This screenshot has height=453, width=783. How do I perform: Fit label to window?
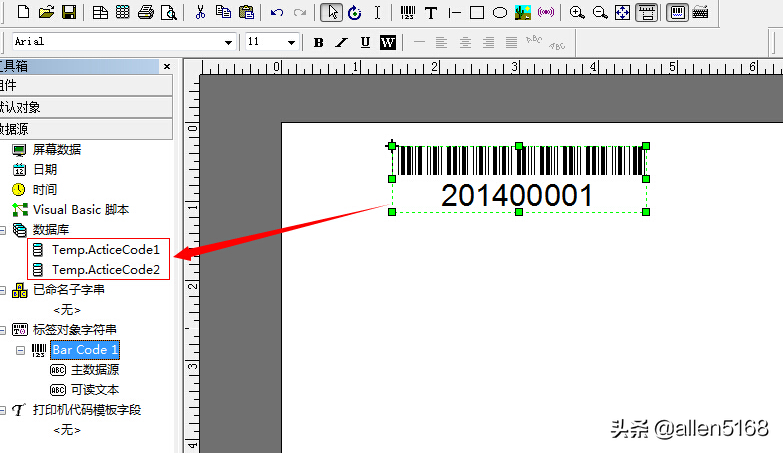click(x=622, y=12)
